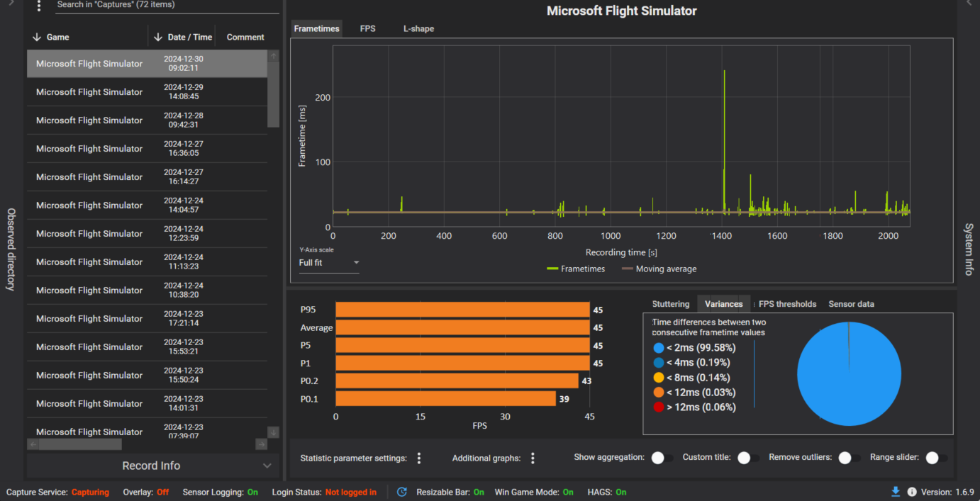
Task: Select capture dated 2024-12-27 16:14:27
Action: pos(147,177)
